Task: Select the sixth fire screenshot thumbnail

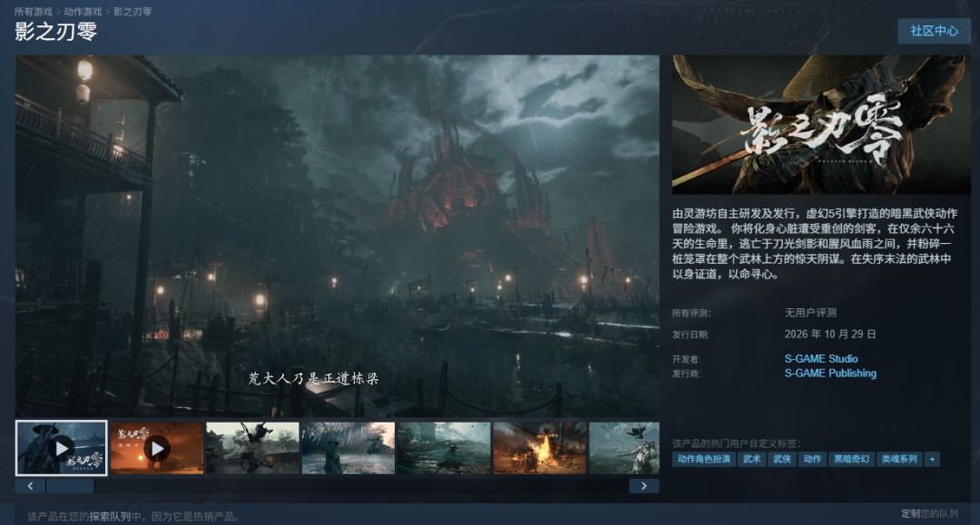Action: 539,448
